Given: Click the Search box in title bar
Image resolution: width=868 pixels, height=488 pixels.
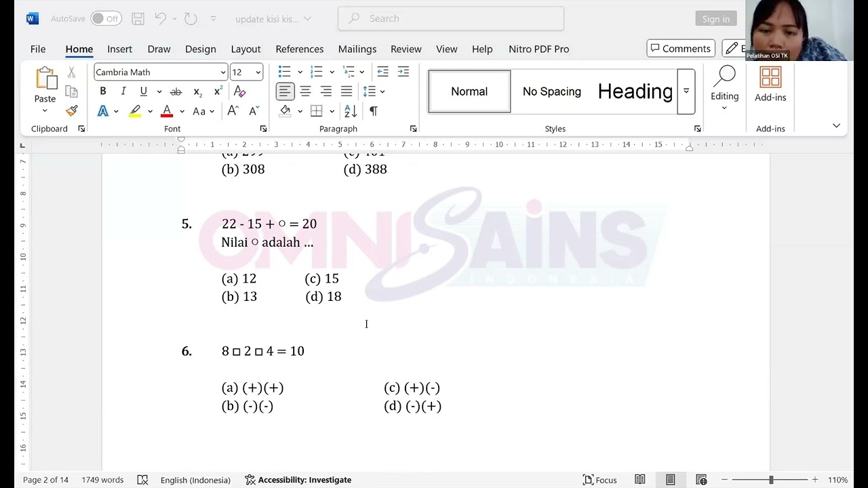Looking at the screenshot, I should [x=451, y=19].
